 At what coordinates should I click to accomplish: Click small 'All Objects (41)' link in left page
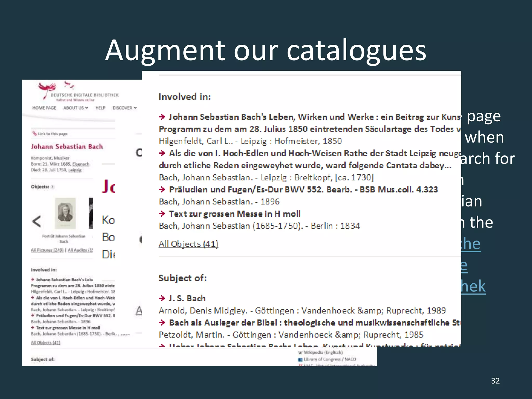(45, 343)
